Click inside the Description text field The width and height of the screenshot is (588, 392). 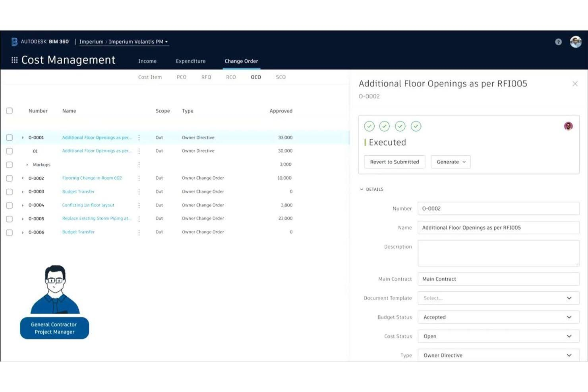click(x=498, y=253)
